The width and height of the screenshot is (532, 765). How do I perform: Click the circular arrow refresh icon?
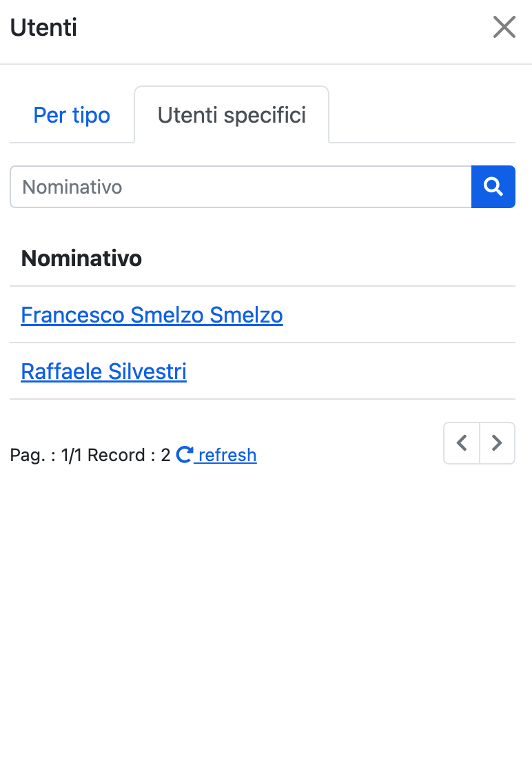184,455
